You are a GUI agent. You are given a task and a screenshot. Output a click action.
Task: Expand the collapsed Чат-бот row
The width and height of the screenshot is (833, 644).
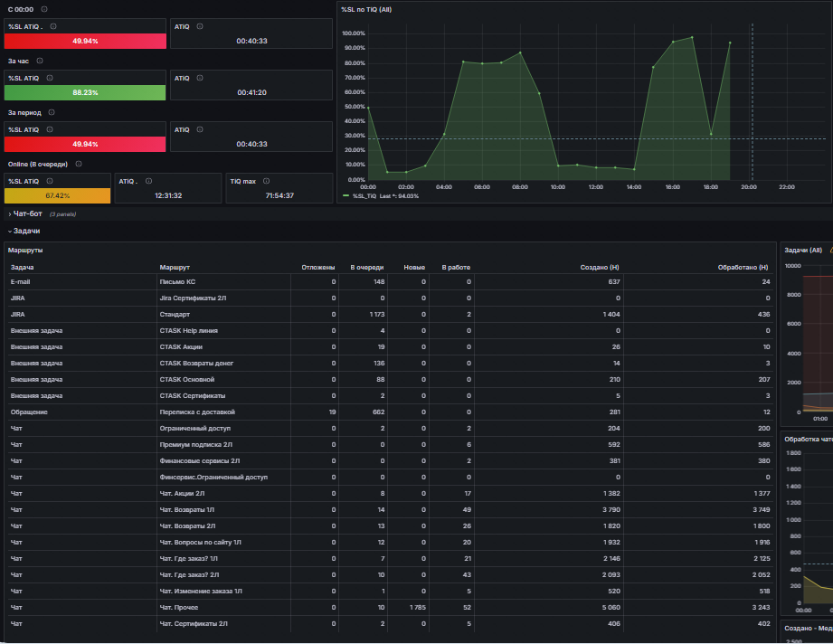click(x=24, y=213)
